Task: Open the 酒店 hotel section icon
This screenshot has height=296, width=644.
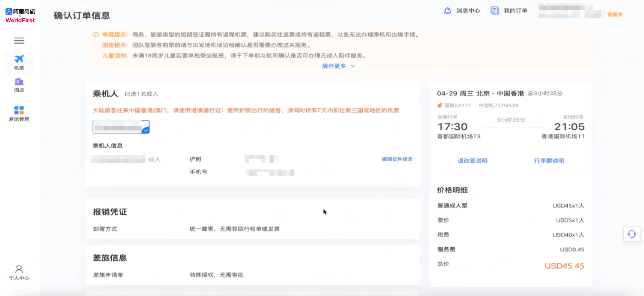Action: [x=19, y=82]
